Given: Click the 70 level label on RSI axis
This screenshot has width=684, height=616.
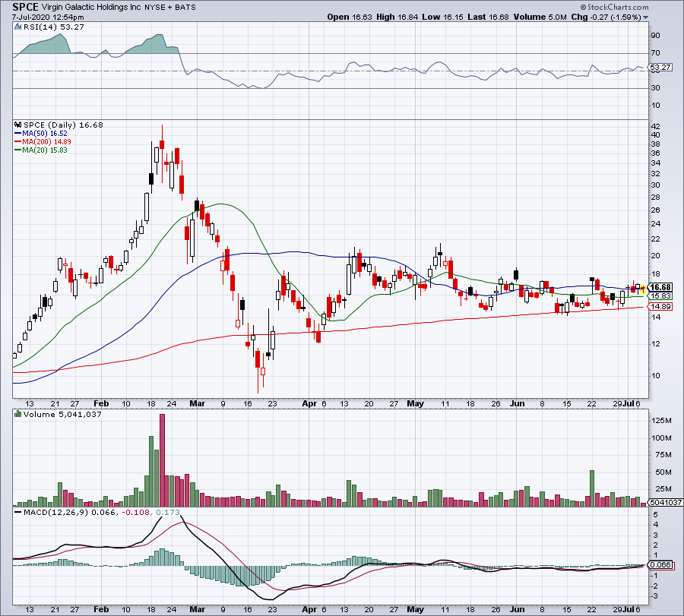Looking at the screenshot, I should pos(655,52).
